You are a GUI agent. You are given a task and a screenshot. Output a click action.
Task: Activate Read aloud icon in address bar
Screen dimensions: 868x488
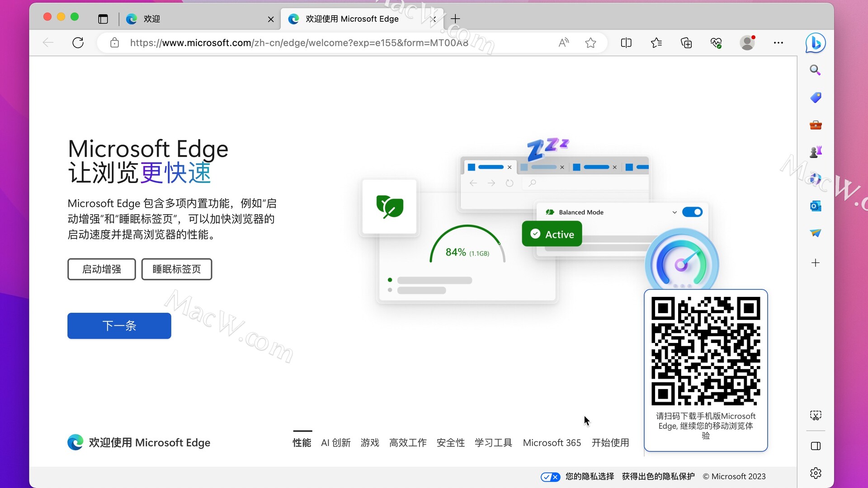point(563,43)
